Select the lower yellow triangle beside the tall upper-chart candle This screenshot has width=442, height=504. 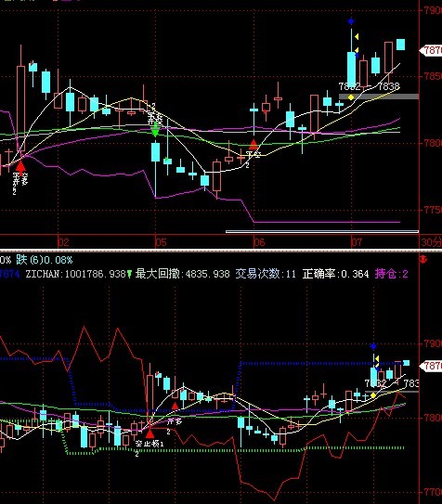tap(357, 50)
